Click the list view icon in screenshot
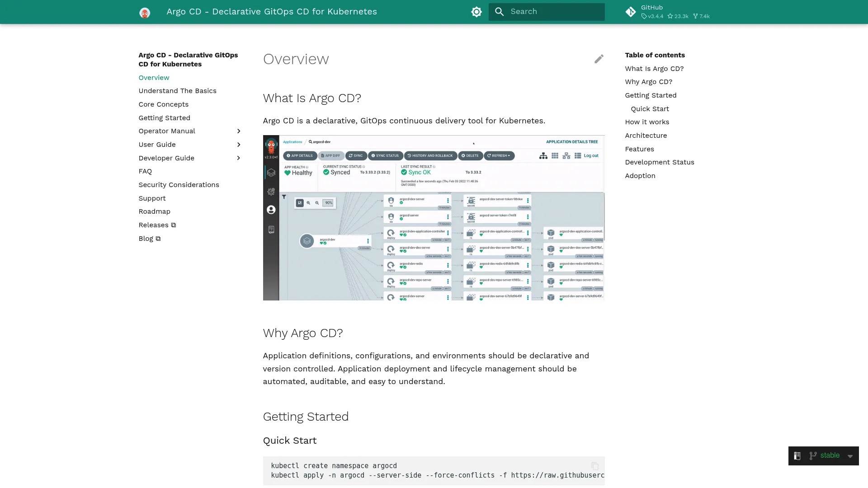Viewport: 868px width, 488px height. (578, 155)
